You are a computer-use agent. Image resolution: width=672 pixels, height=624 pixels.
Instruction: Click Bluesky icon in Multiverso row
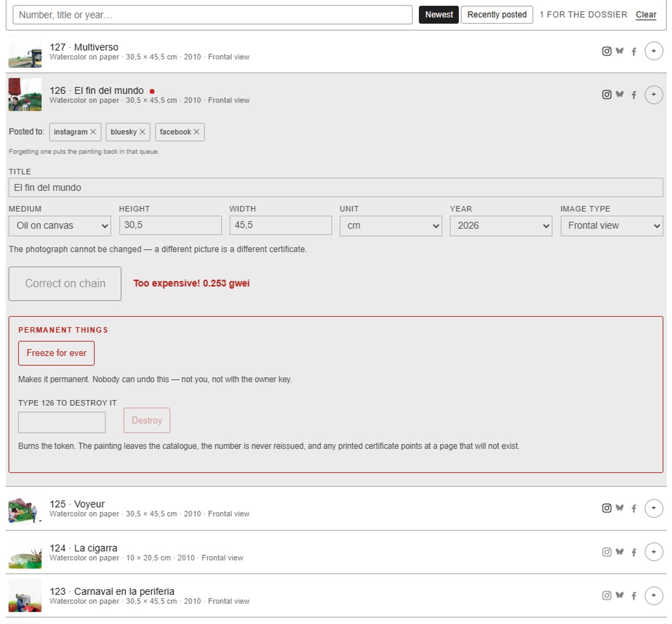[619, 51]
